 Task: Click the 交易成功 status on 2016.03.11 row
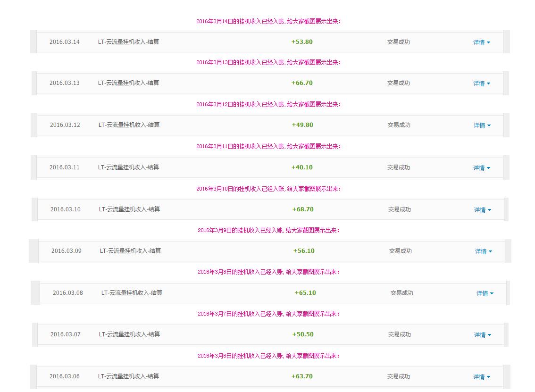pos(399,167)
